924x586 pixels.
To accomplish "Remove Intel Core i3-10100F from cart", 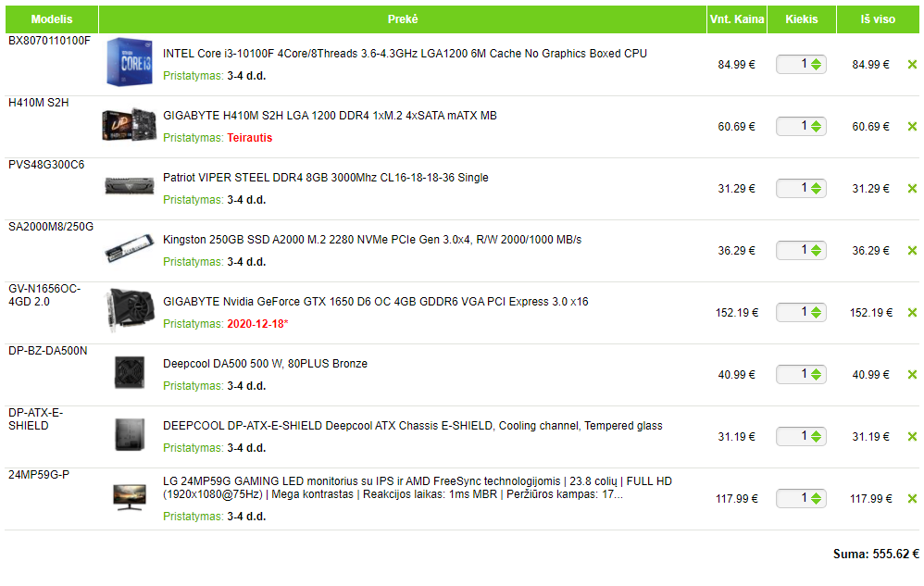I will [x=912, y=65].
